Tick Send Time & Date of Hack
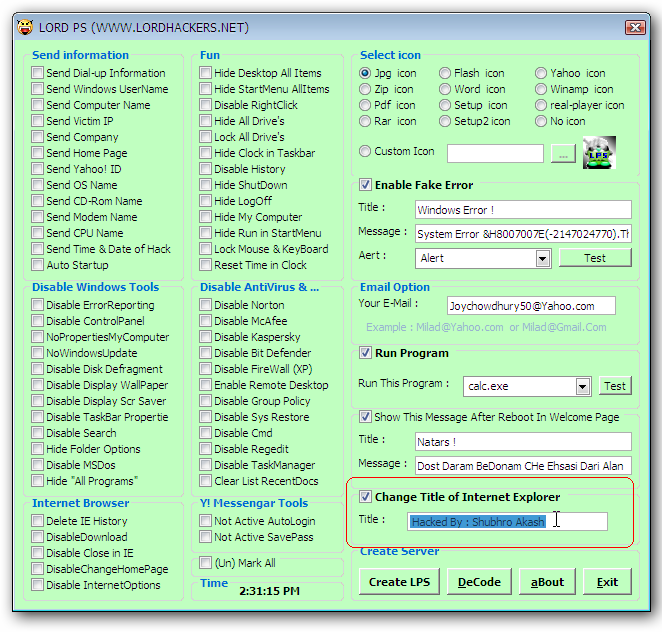Image resolution: width=662 pixels, height=632 pixels. point(37,249)
